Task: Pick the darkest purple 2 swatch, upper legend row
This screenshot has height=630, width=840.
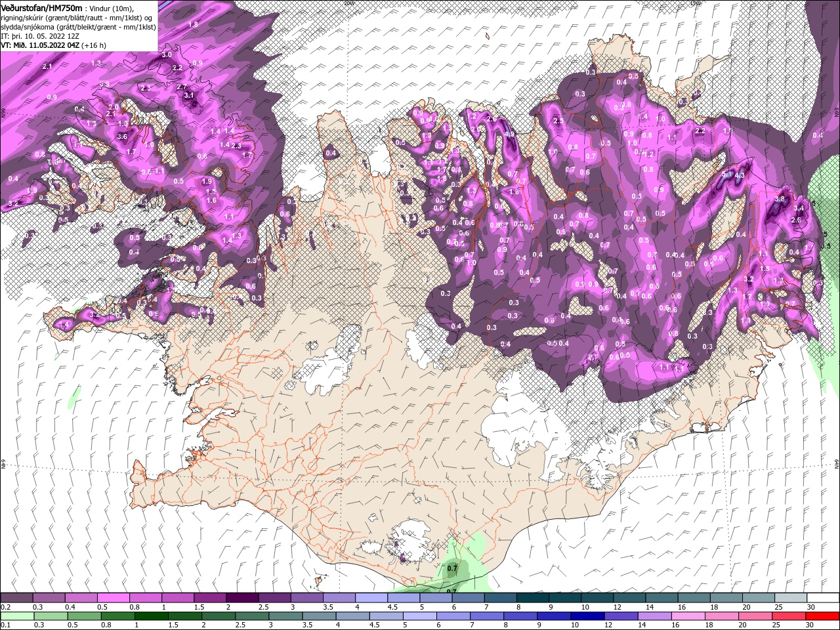Action: click(242, 598)
